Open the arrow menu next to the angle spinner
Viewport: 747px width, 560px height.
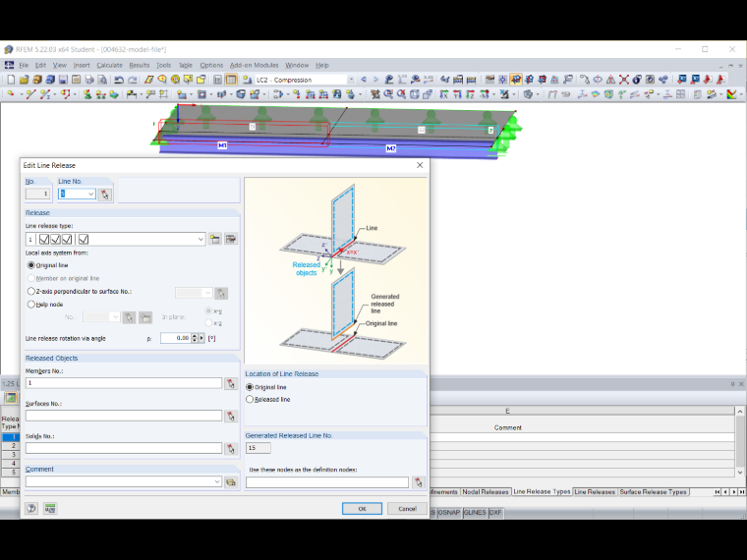coord(201,338)
